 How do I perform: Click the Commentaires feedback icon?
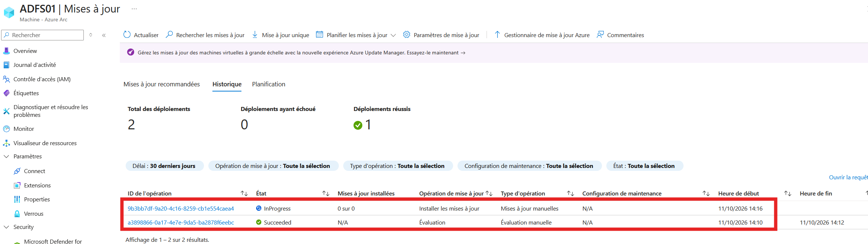tap(600, 35)
